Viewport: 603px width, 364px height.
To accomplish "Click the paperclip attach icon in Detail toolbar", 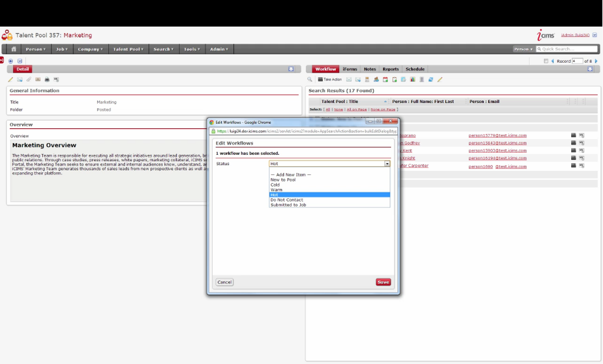I will tap(29, 80).
